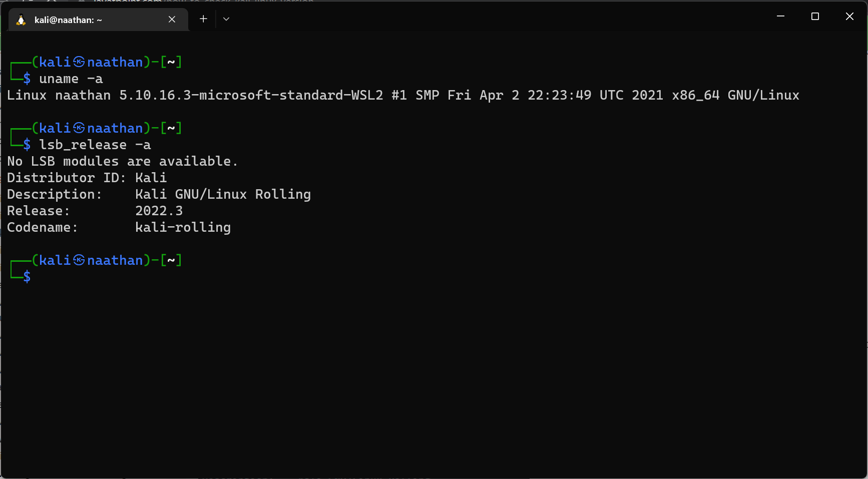Image resolution: width=868 pixels, height=479 pixels.
Task: Click the "Kali GNU/Linux Rolling" description text
Action: pos(223,194)
